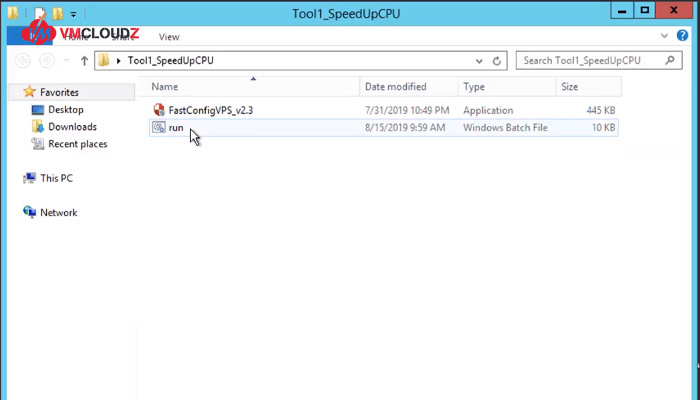Open Windows Help question mark
This screenshot has width=700, height=400.
(x=682, y=35)
